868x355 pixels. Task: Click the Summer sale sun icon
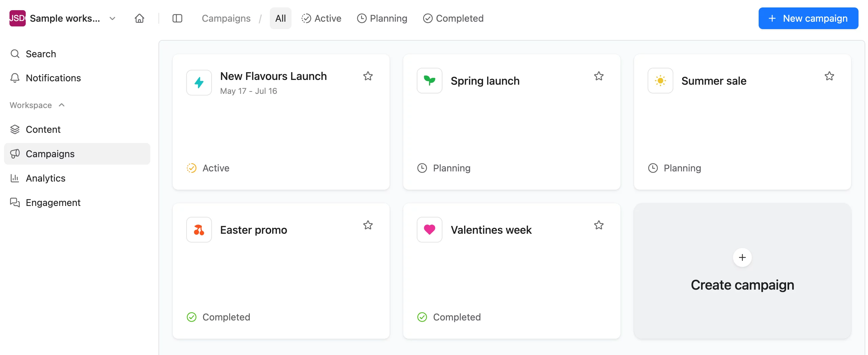(660, 81)
